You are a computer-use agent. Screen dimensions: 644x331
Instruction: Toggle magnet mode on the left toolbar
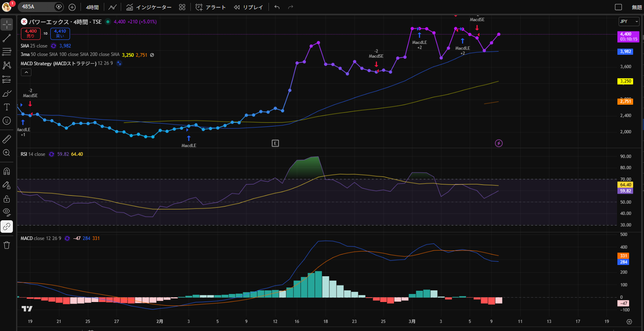pos(7,172)
